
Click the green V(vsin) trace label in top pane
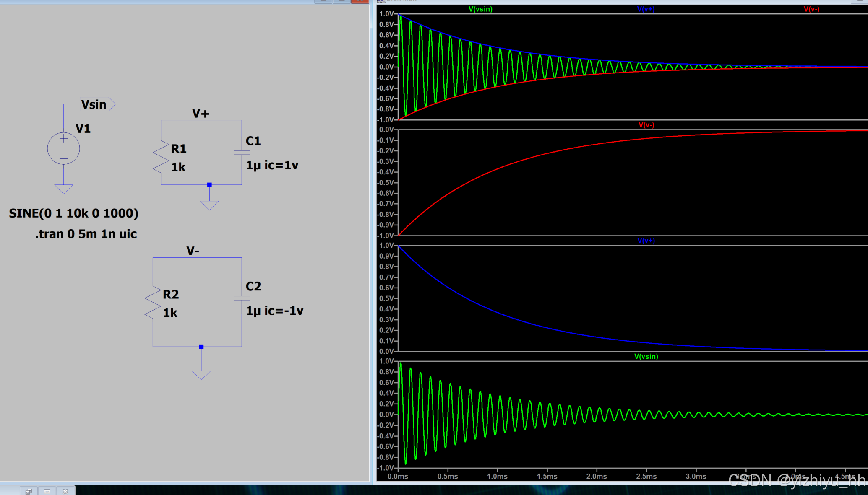tap(480, 9)
